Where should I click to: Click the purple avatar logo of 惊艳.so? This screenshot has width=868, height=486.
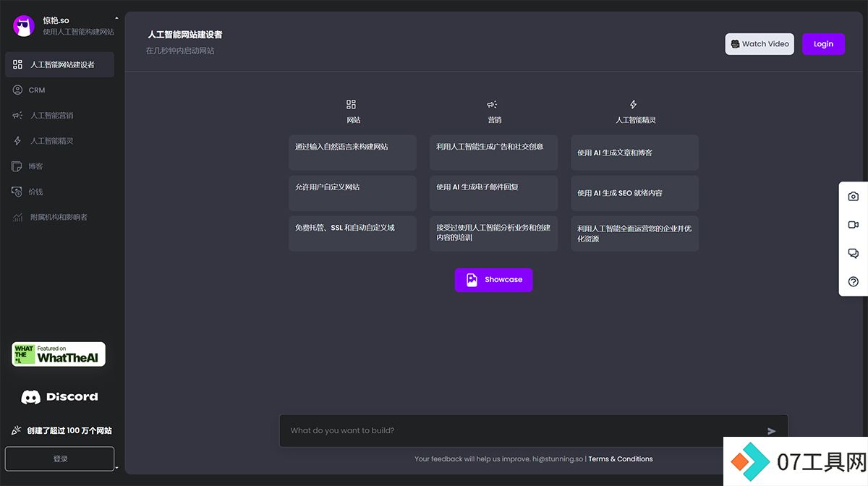(24, 26)
